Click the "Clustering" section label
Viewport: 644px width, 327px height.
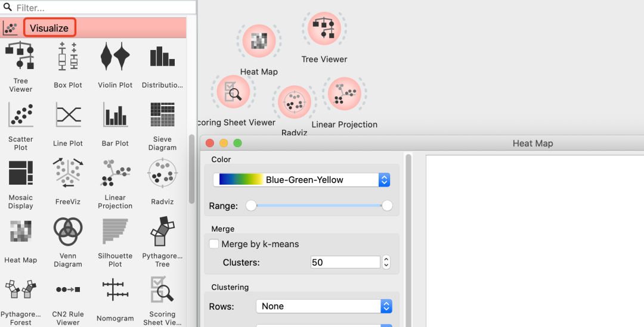point(230,287)
